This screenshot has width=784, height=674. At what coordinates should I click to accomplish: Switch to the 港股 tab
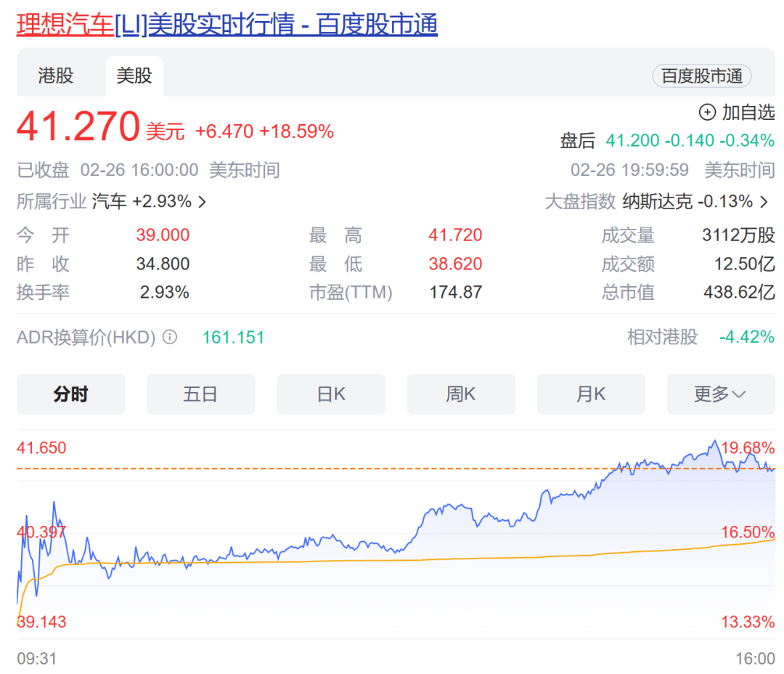[x=55, y=76]
